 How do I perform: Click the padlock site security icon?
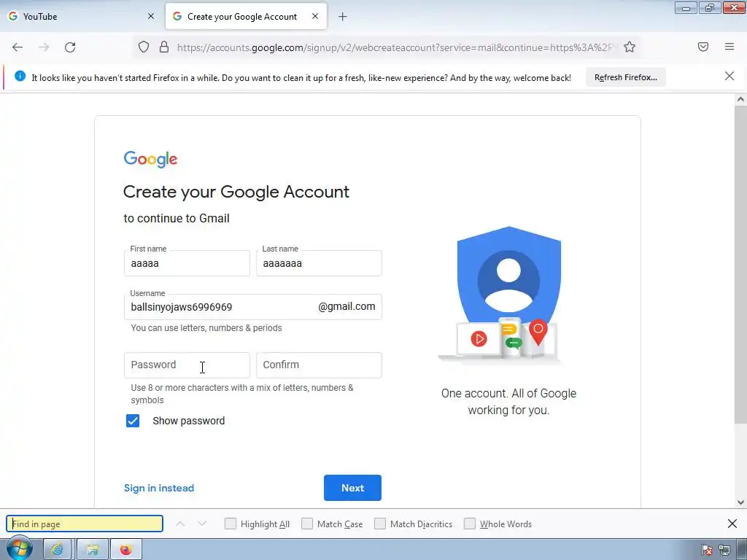point(164,47)
